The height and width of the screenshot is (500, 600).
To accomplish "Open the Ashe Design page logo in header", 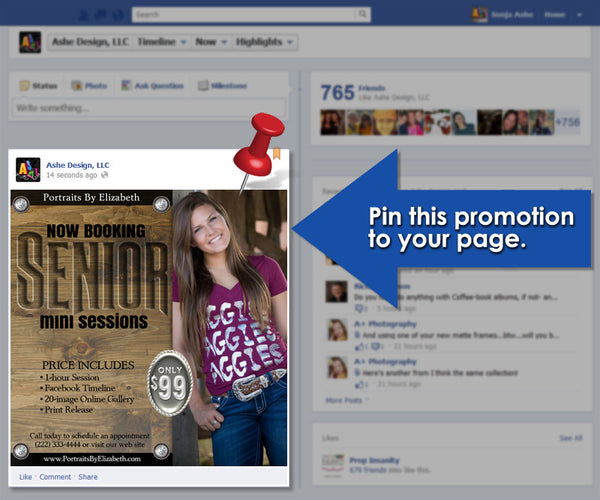I will pos(30,42).
